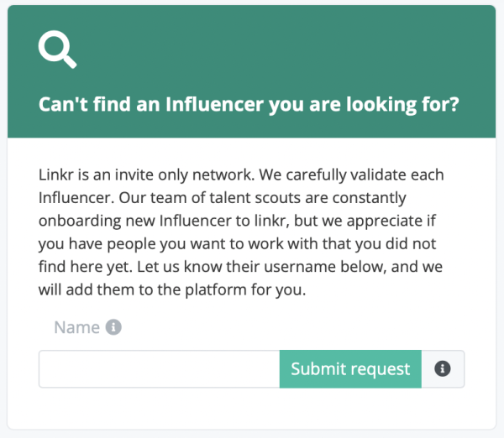Click the word 'Influencer' in the heading
Image resolution: width=504 pixels, height=438 pixels.
[x=214, y=104]
